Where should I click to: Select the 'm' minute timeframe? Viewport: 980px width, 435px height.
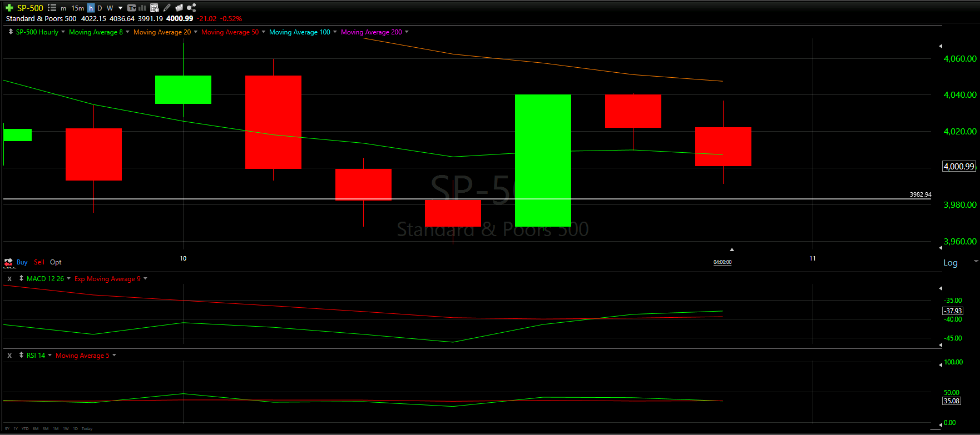63,8
